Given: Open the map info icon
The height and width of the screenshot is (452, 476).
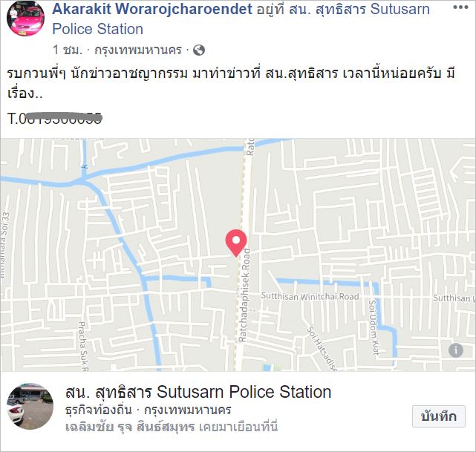Looking at the screenshot, I should pos(456,350).
